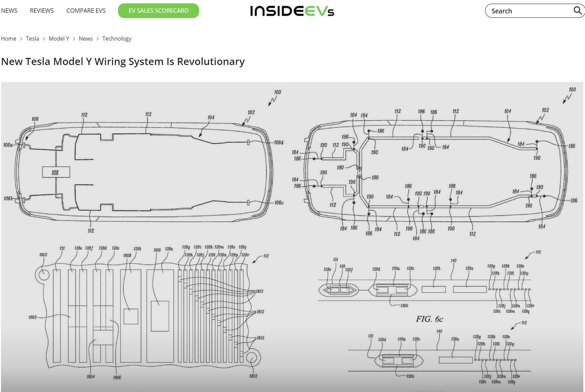Click the 'FIG. 6c' label in the diagram
This screenshot has width=585, height=392.
pos(429,319)
